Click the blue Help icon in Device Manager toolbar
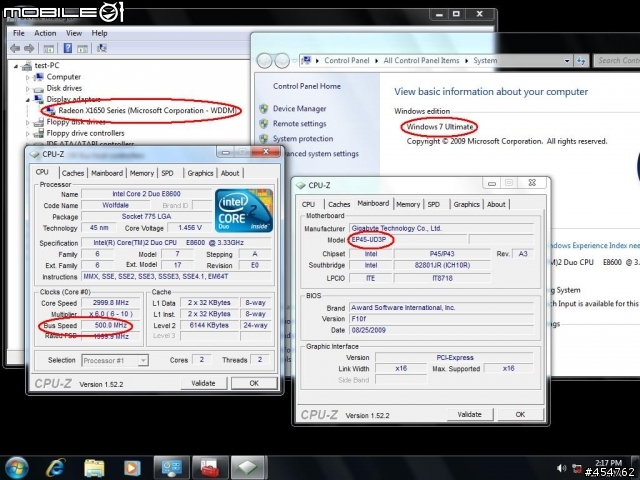Image resolution: width=640 pixels, height=480 pixels. (x=68, y=48)
